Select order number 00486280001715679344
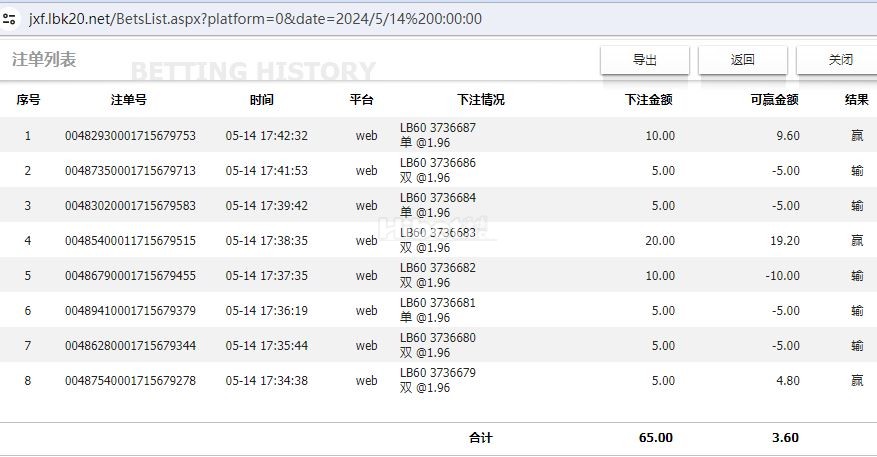The image size is (877, 457). (130, 346)
